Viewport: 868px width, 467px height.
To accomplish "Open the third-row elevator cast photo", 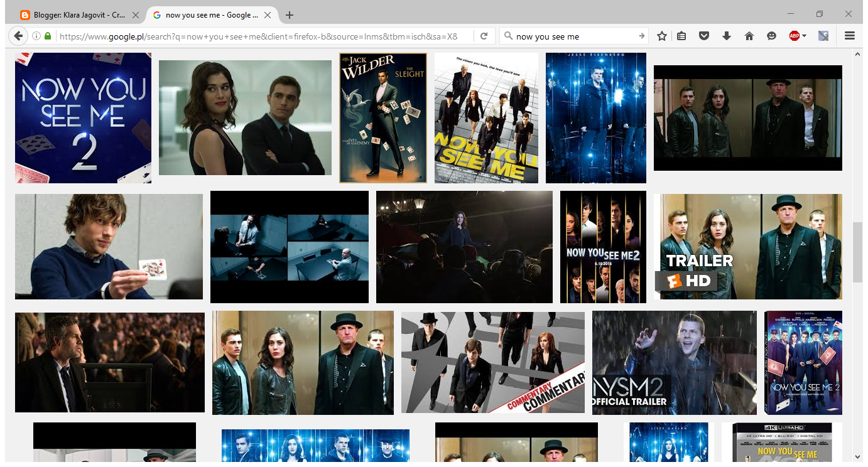I will click(x=303, y=363).
